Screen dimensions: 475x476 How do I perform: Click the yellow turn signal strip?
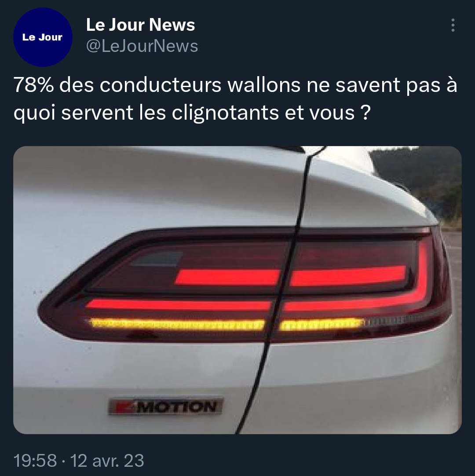click(226, 324)
